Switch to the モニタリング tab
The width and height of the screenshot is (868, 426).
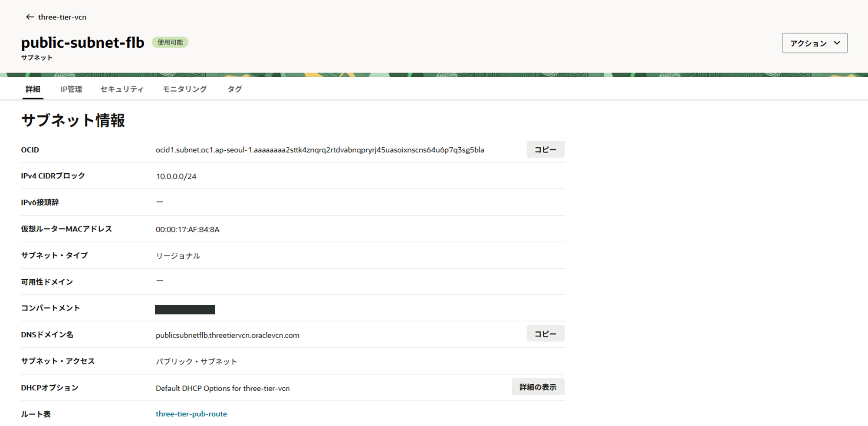coord(185,89)
